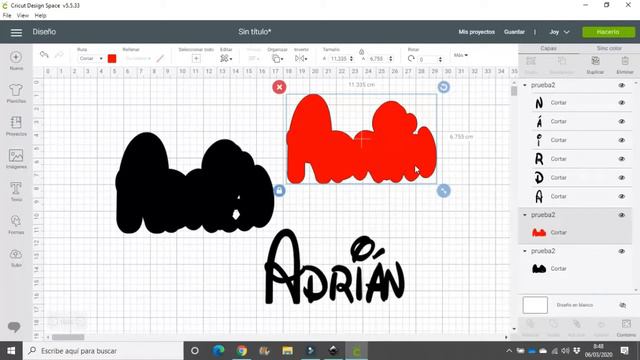Click the resize handle on red shape
The width and height of the screenshot is (640, 360).
(x=443, y=190)
